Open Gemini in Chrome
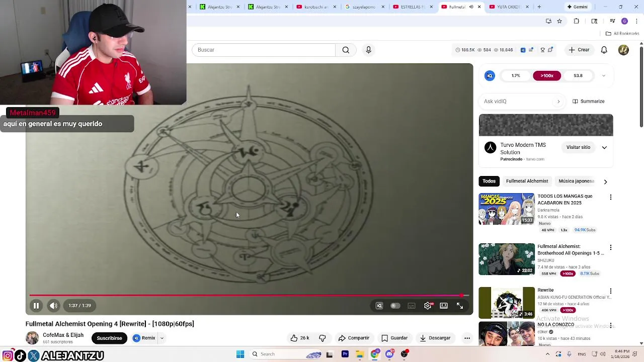 (577, 7)
